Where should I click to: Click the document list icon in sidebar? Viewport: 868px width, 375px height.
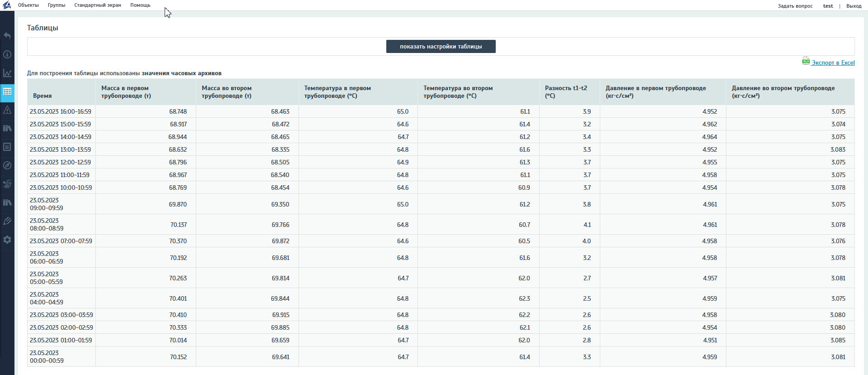pos(7,147)
